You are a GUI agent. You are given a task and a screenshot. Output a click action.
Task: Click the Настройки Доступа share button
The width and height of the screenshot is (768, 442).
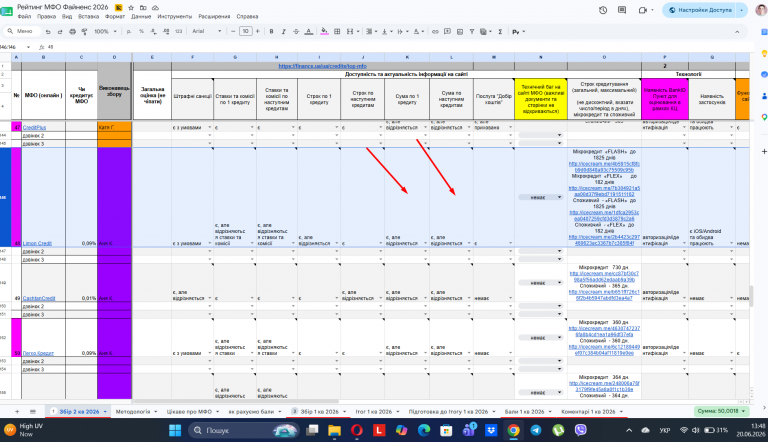(699, 10)
